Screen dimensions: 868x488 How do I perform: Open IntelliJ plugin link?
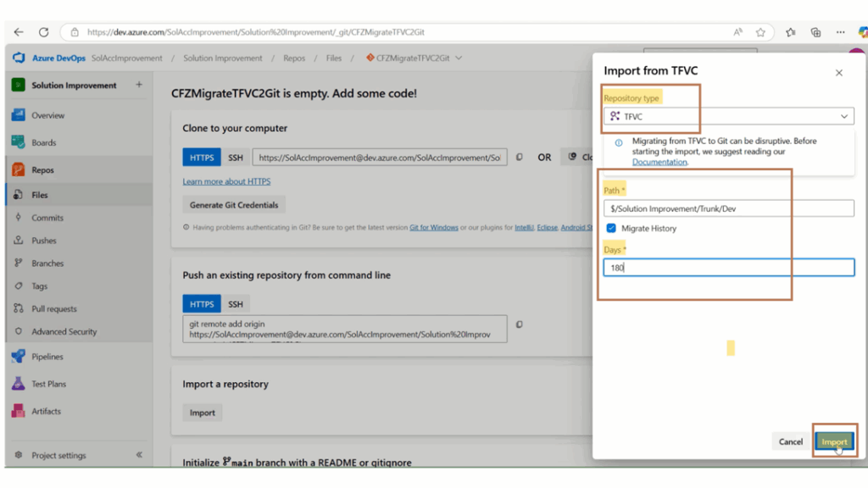click(x=524, y=227)
